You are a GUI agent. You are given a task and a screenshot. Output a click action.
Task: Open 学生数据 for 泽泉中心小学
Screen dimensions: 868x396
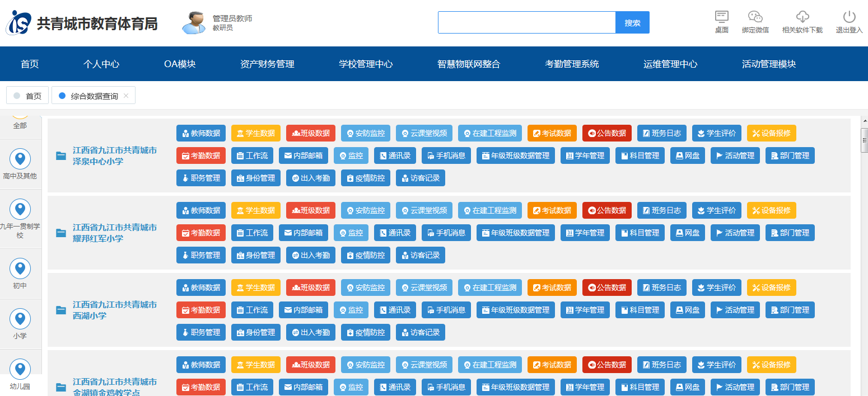(256, 133)
